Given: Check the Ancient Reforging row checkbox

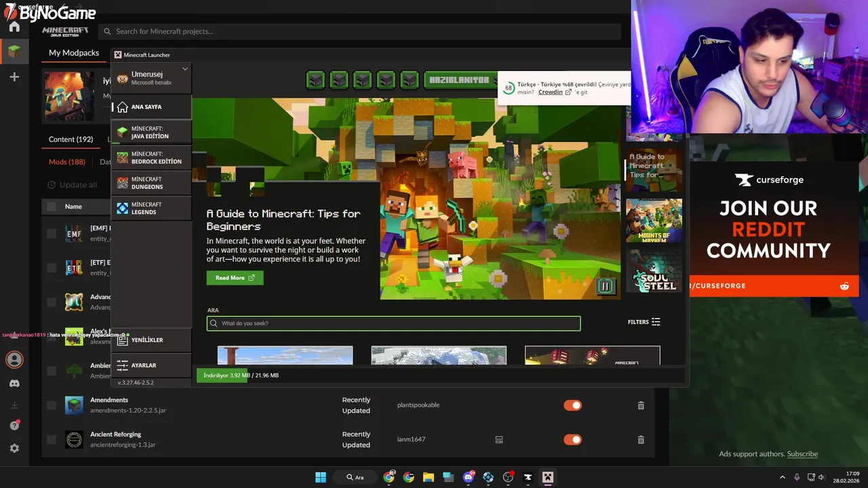Looking at the screenshot, I should pos(52,439).
